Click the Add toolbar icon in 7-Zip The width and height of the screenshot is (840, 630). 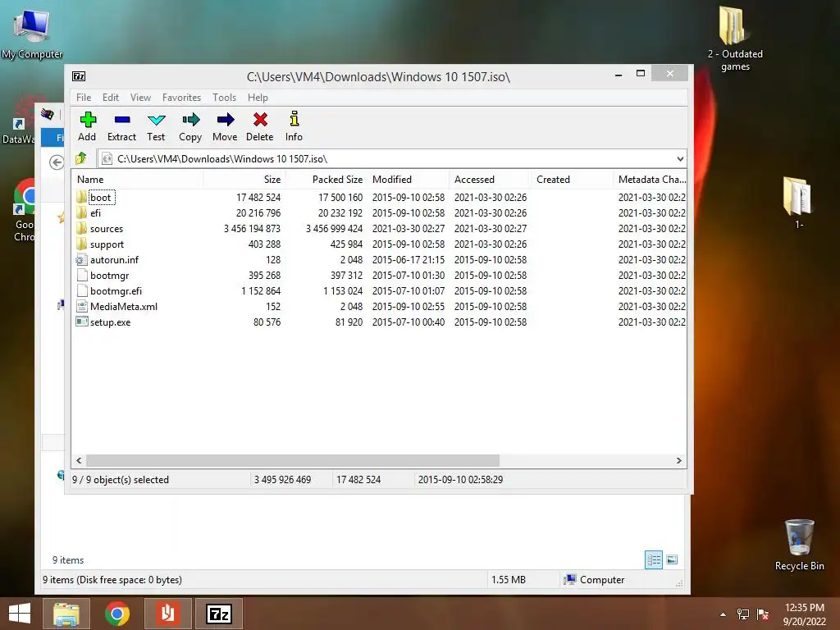click(x=87, y=120)
